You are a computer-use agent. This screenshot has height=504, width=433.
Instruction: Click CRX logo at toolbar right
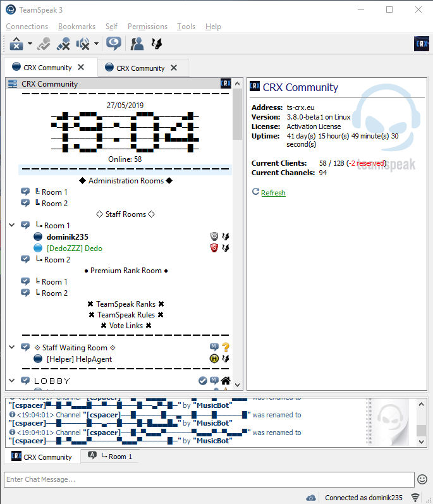422,44
